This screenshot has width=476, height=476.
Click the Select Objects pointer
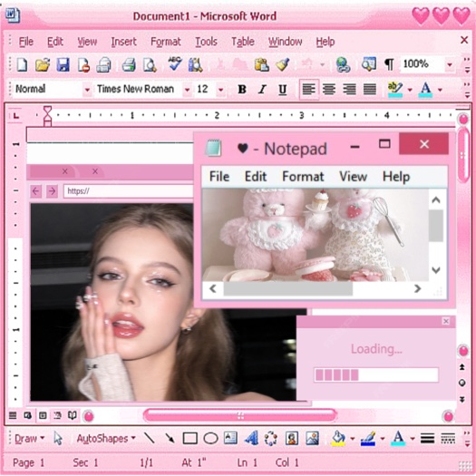(58, 438)
